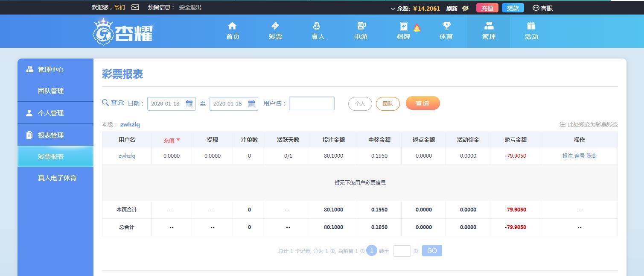Click the 充值 recharge button
Viewport: 644px width, 276px height.
(x=487, y=8)
